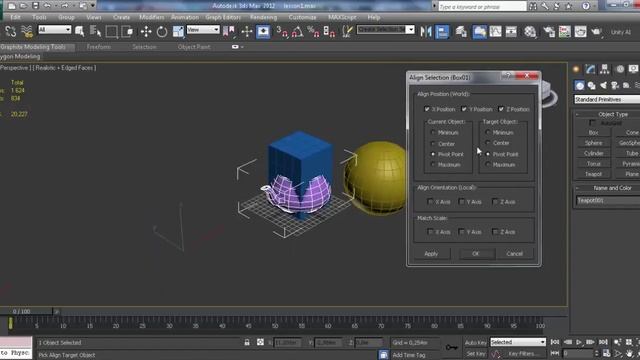Viewport: 640px width, 360px height.
Task: Click the Selection Lock padlock icon
Action: (247, 342)
